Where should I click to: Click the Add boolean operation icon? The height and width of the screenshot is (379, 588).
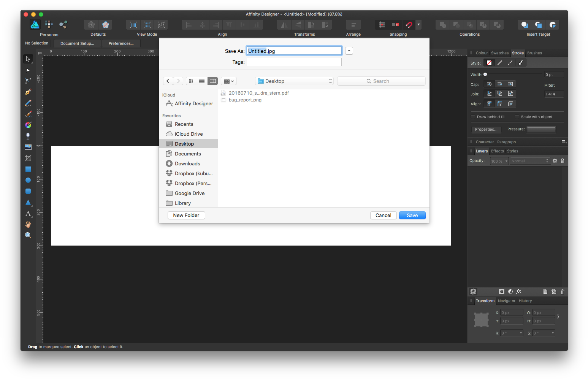pos(442,25)
